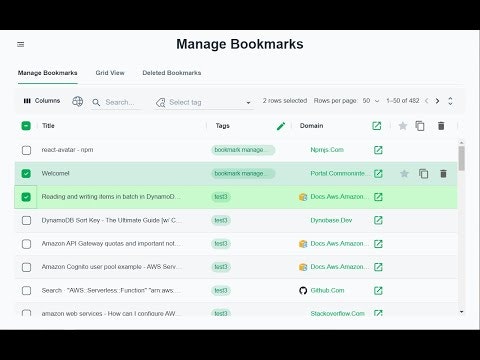Click the search magnifier icon
The image size is (480, 360).
tap(96, 102)
